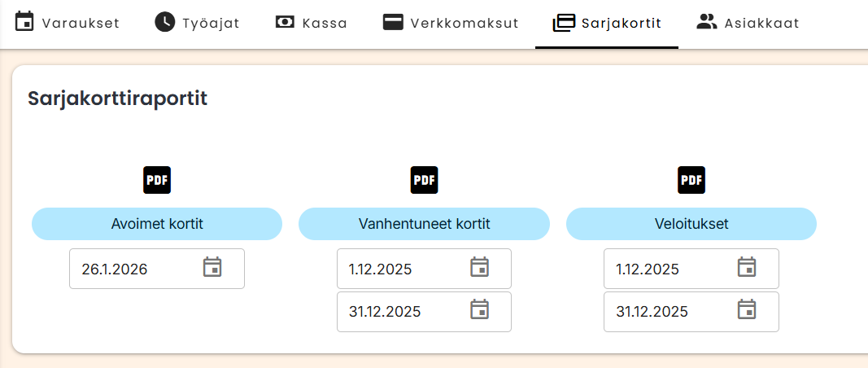Select the Sarjakortit tab

(607, 23)
